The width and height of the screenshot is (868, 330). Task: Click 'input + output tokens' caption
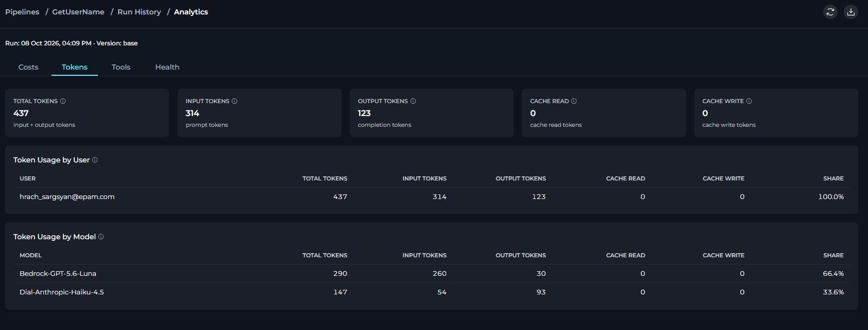coord(44,125)
